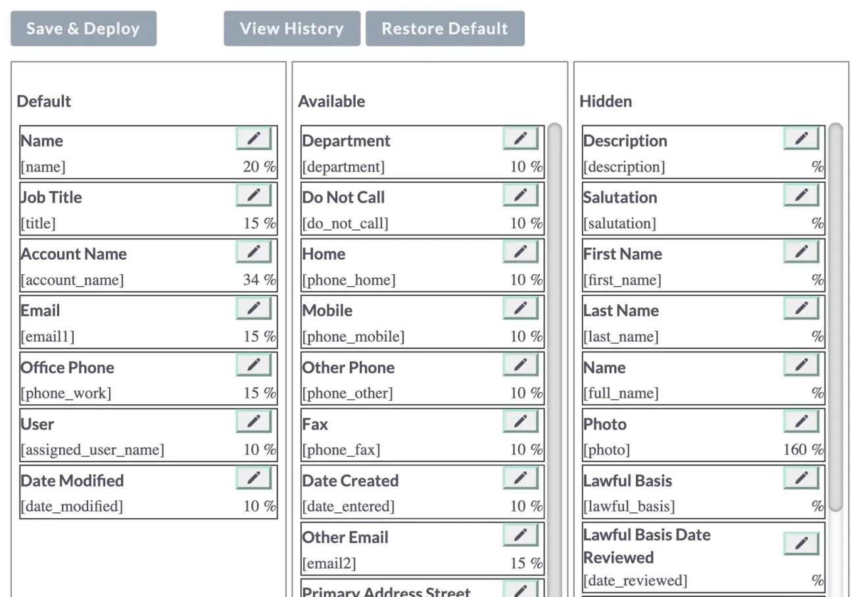Edit the Salutation field in Hidden column
The height and width of the screenshot is (597, 868).
[x=800, y=195]
